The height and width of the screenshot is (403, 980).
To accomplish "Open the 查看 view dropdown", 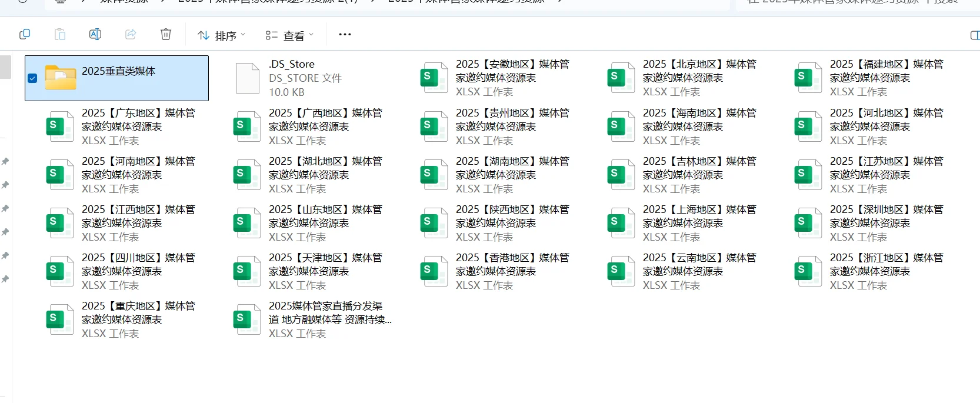I will pos(289,36).
